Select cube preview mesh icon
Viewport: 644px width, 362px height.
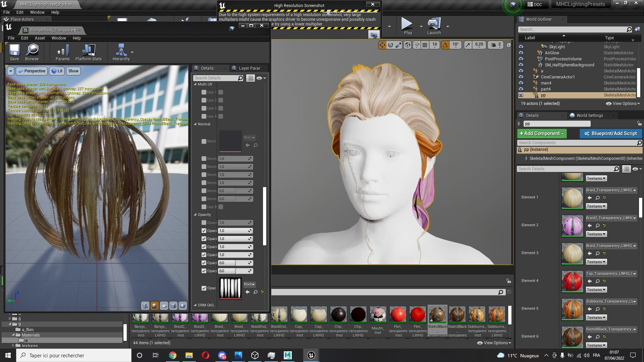pyautogui.click(x=173, y=306)
